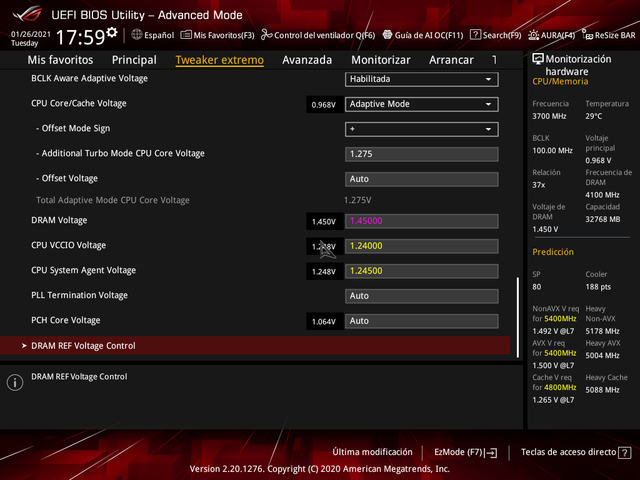Viewport: 640px width, 480px height.
Task: Click PCH Core Voltage reading 1.064V
Action: [324, 322]
